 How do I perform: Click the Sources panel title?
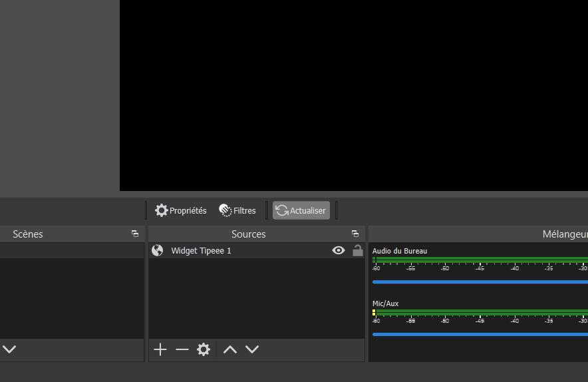pyautogui.click(x=249, y=234)
